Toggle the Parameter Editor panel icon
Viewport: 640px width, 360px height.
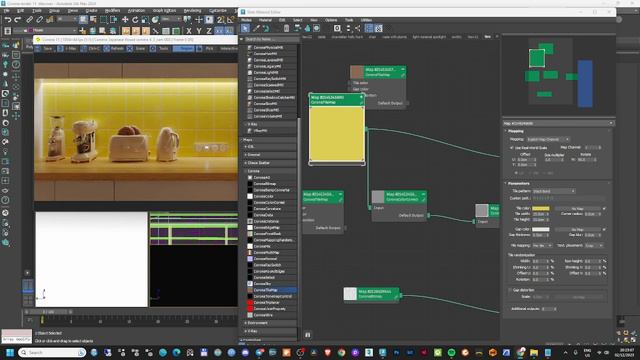(378, 28)
